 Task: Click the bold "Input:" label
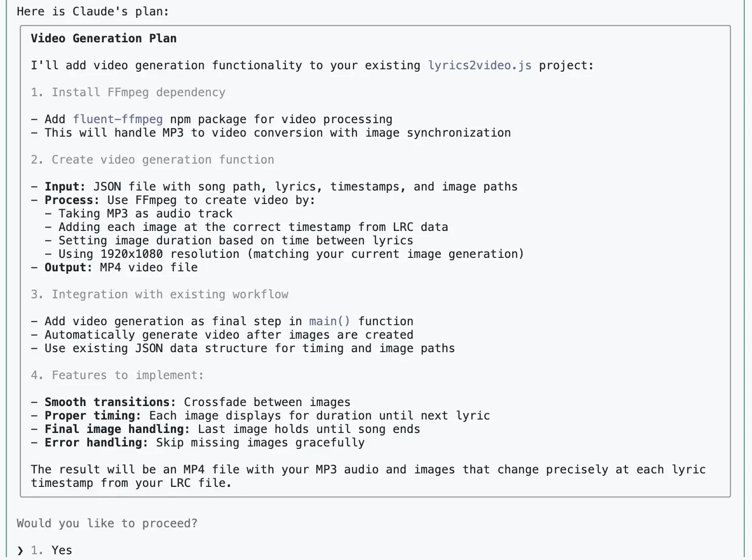(65, 187)
